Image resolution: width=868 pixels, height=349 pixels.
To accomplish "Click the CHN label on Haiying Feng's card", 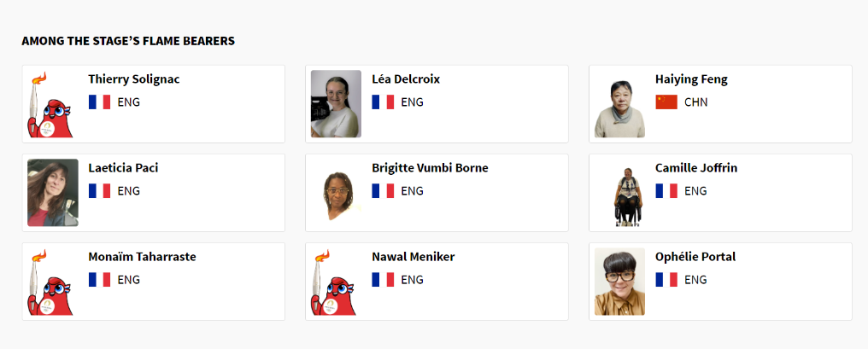I will coord(695,102).
